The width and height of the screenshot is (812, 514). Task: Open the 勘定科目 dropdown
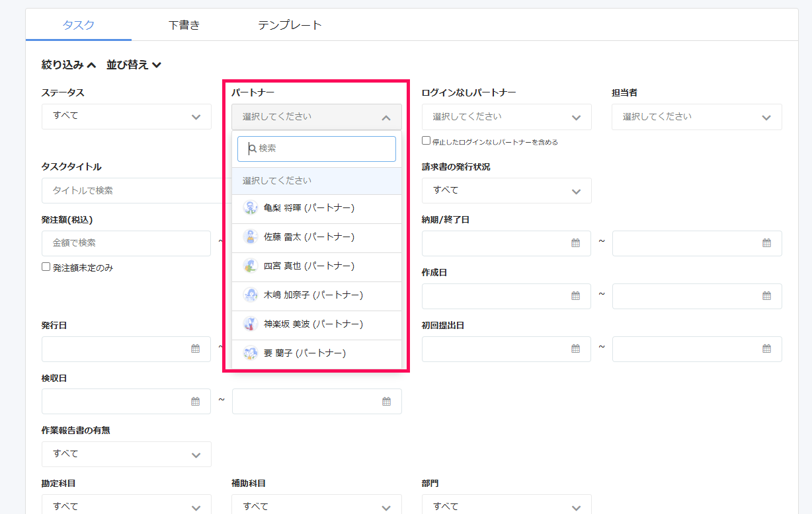coord(126,504)
